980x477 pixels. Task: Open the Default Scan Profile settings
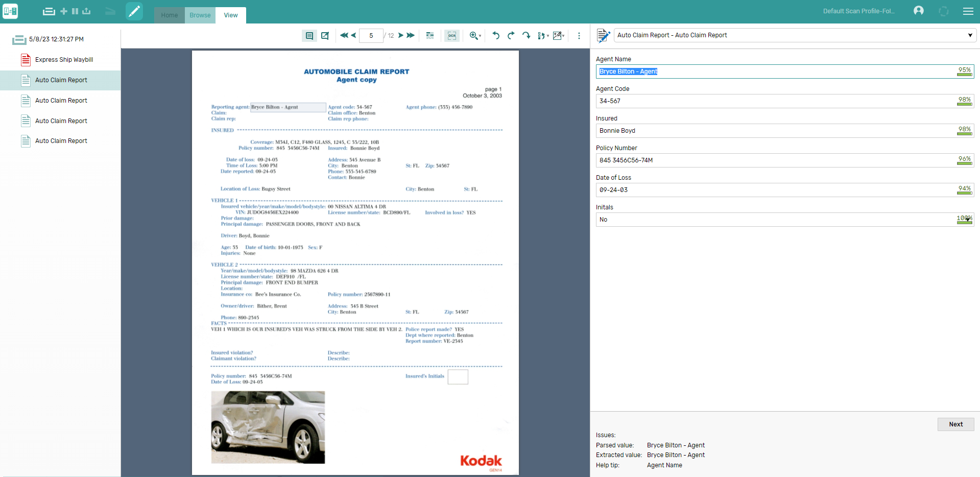point(858,11)
